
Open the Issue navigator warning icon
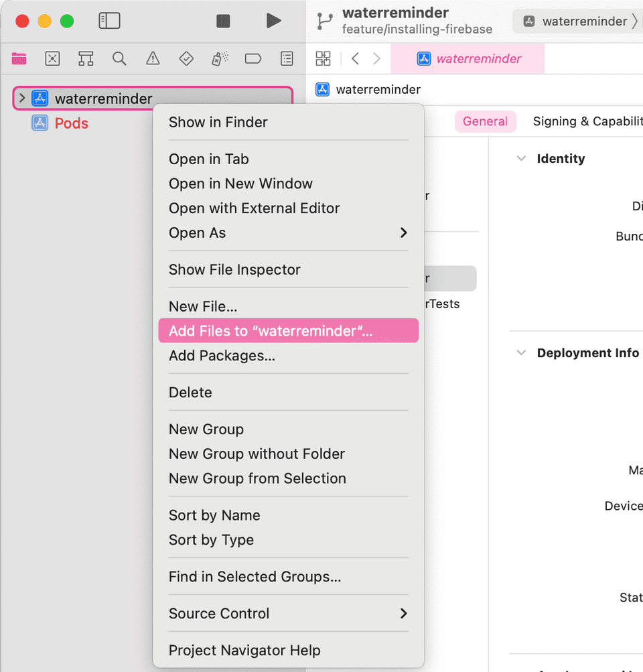(153, 59)
